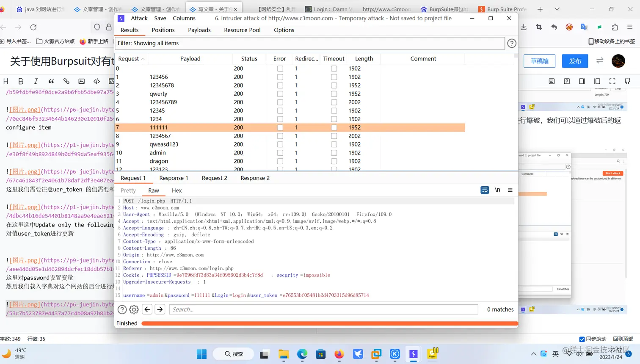Screen dimensions: 640x364
Task: Go to previous search match arrow
Action: [147, 309]
